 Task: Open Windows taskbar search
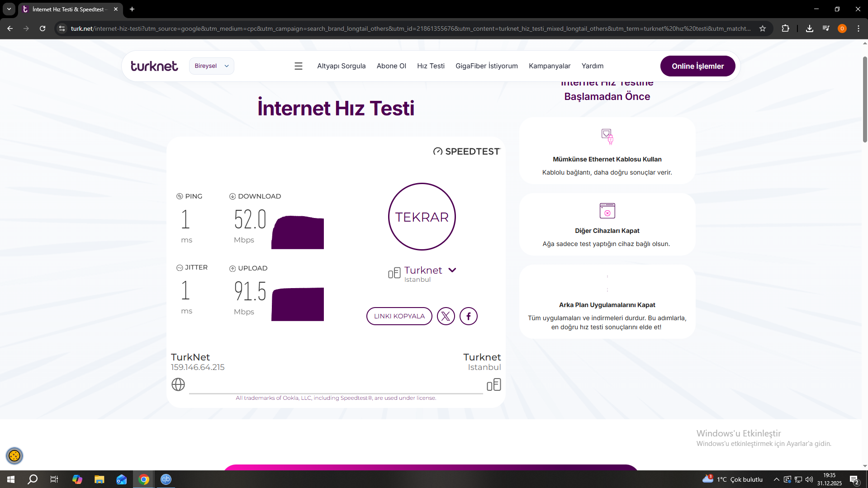(x=33, y=479)
